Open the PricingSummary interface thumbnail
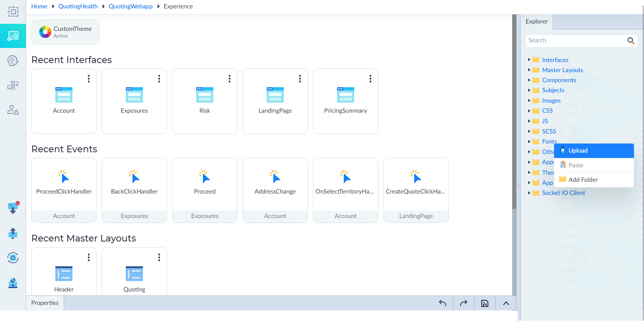The height and width of the screenshot is (324, 644). [345, 95]
